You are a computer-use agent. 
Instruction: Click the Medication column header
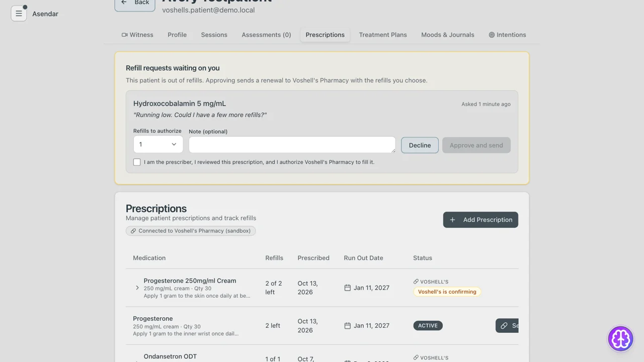coord(149,258)
